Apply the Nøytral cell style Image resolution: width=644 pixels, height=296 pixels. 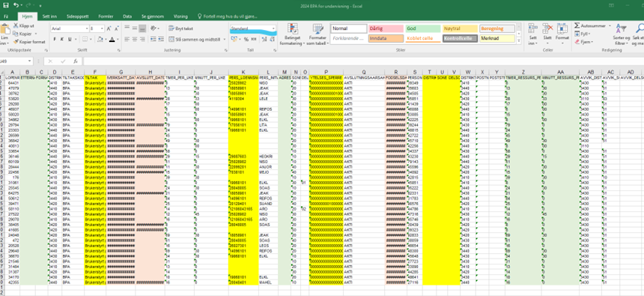(x=460, y=28)
